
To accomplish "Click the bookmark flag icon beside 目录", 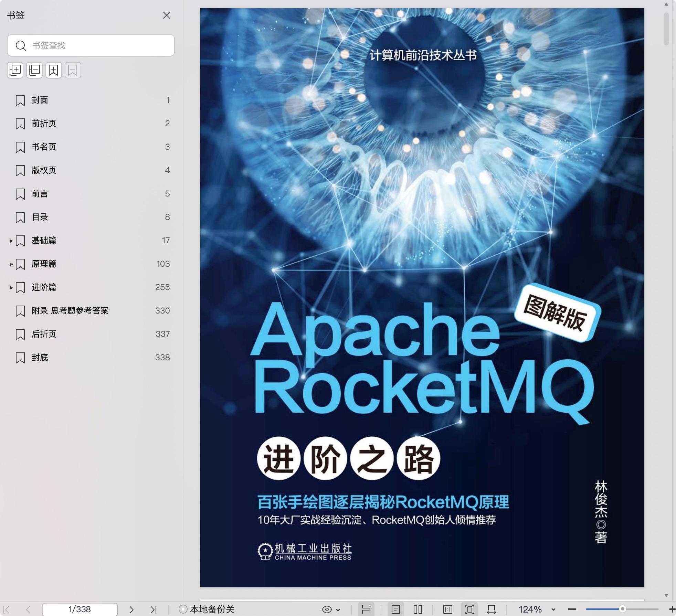I will pos(20,217).
